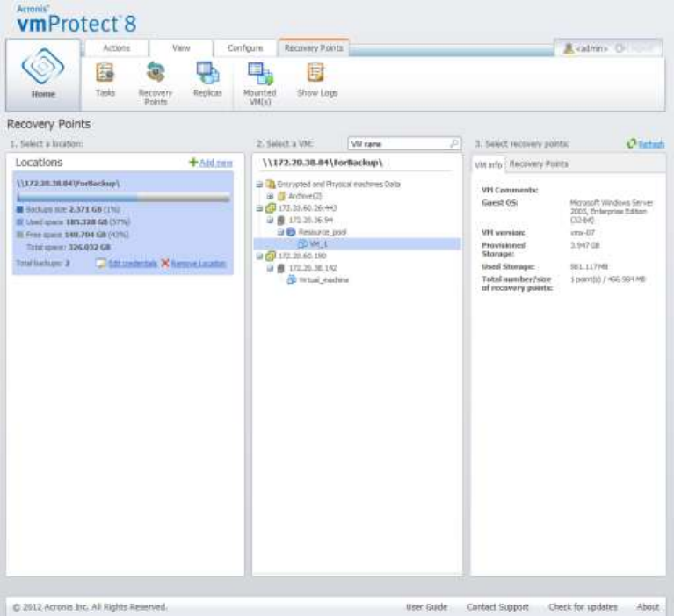Click the Archive(2) folder icon

[281, 196]
